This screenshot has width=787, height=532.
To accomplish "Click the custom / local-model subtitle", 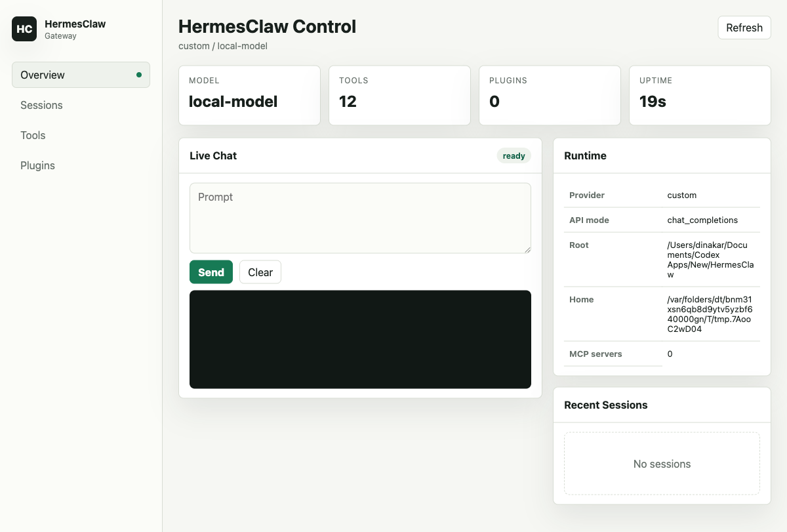I will click(x=223, y=46).
